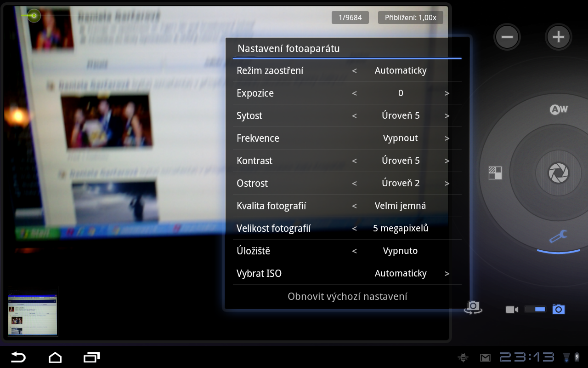Open the auto white balance setting

pyautogui.click(x=559, y=109)
